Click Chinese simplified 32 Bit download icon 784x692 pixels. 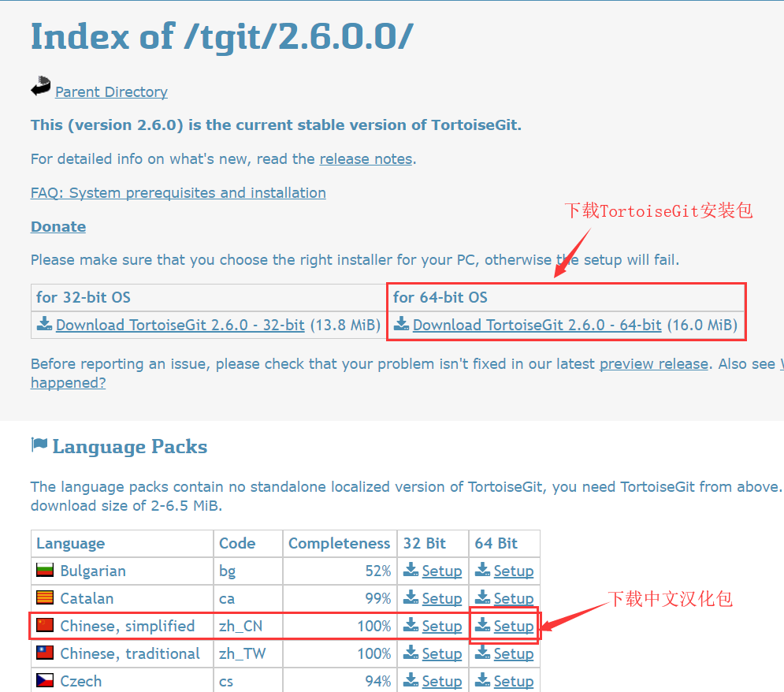pyautogui.click(x=411, y=624)
